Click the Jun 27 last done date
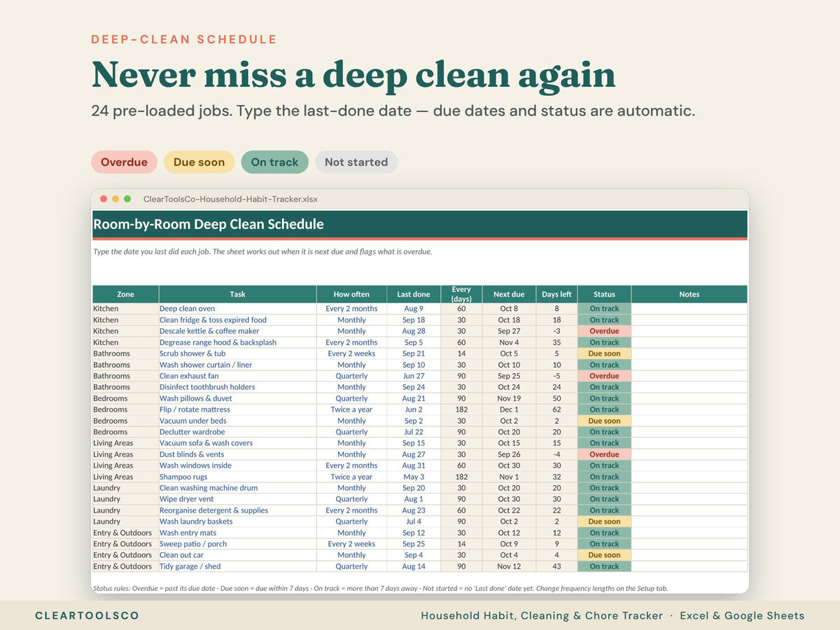This screenshot has width=840, height=630. pyautogui.click(x=414, y=376)
